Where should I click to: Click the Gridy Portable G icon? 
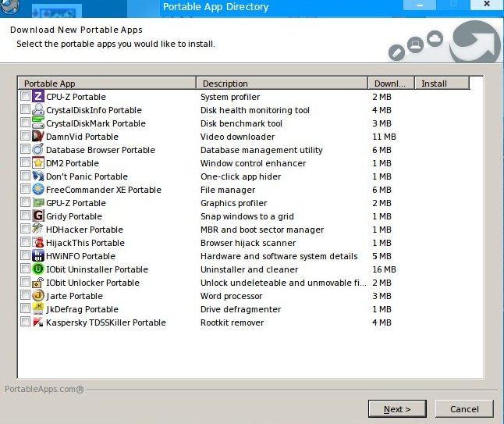click(x=38, y=216)
